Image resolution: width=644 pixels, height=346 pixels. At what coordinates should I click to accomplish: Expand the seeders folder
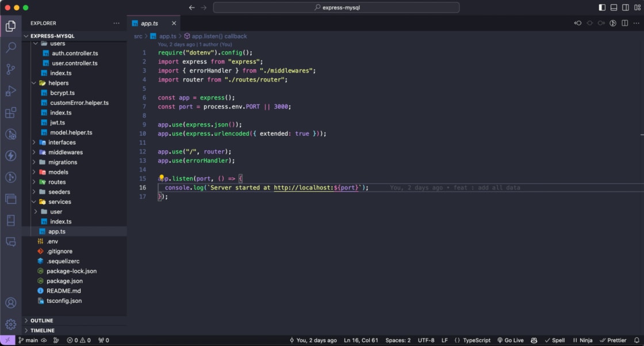[x=74, y=192]
